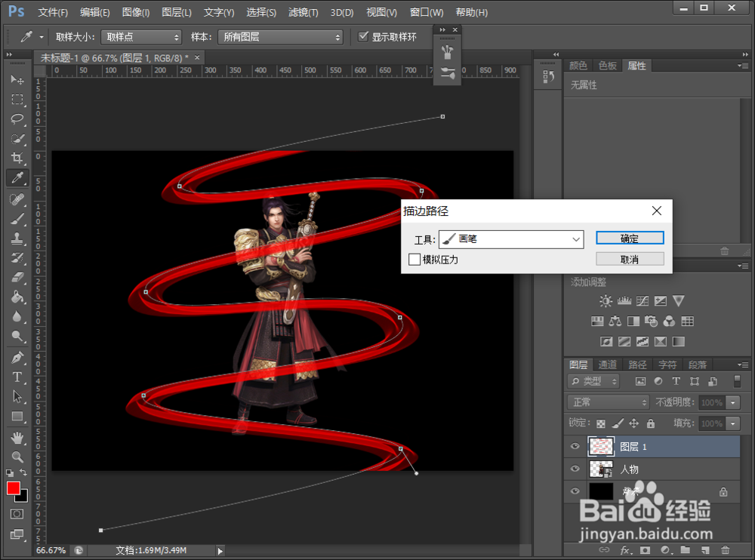This screenshot has height=560, width=755.
Task: Select the Zoom tool
Action: coord(17,457)
